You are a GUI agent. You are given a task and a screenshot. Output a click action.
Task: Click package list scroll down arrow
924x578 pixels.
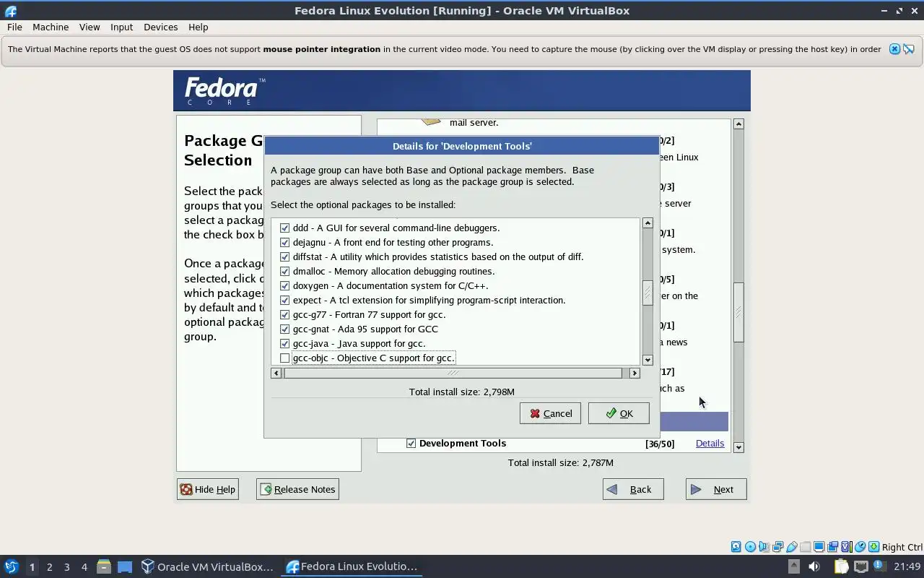tap(648, 360)
